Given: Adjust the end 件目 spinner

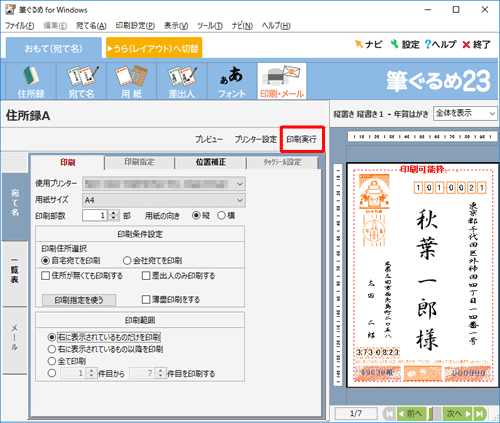Looking at the screenshot, I should pyautogui.click(x=160, y=373).
